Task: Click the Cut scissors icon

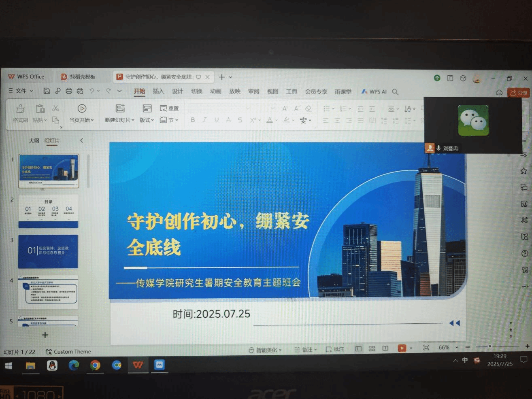Action: 56,108
